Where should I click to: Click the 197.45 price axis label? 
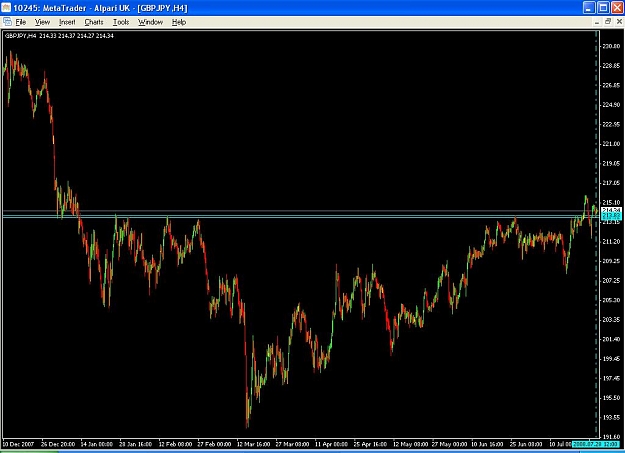pos(611,378)
